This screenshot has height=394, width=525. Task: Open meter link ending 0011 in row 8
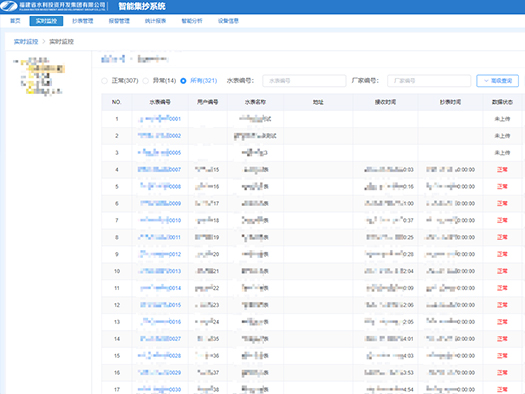[160, 237]
